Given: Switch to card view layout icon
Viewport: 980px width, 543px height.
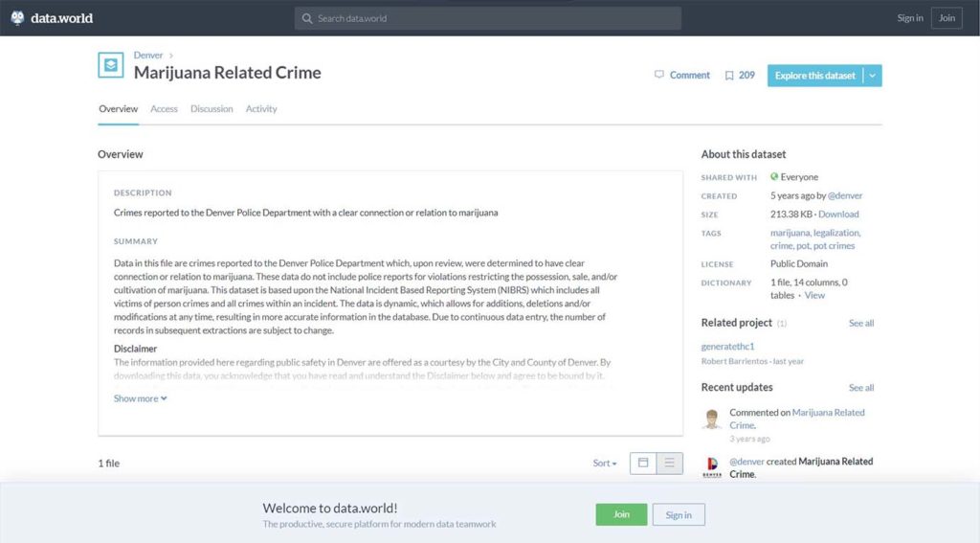Looking at the screenshot, I should (643, 463).
